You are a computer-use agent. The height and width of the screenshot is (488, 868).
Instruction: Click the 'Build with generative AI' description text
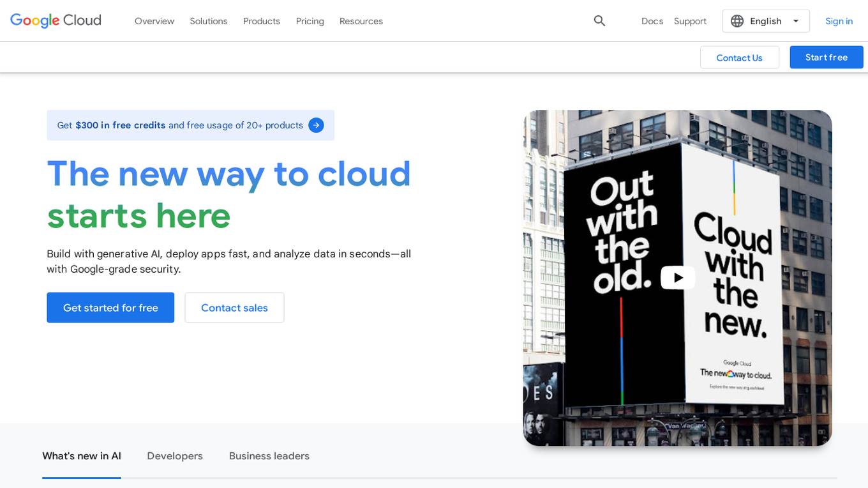228,261
